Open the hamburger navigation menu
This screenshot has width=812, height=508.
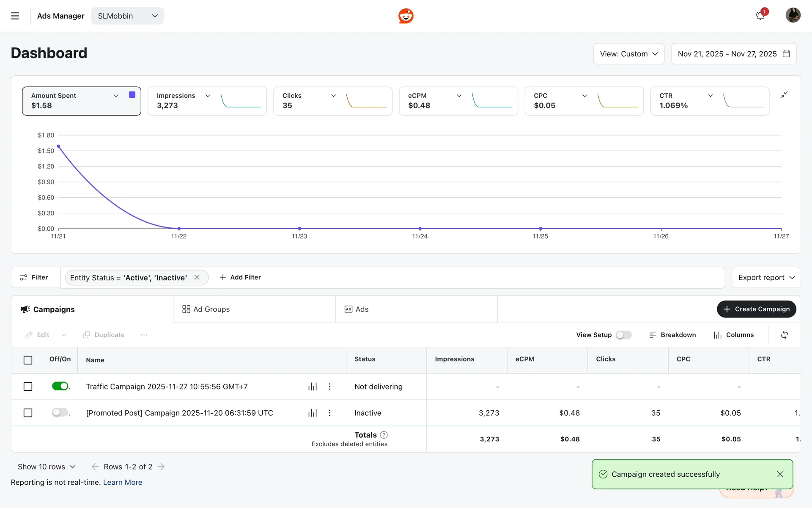pos(15,16)
